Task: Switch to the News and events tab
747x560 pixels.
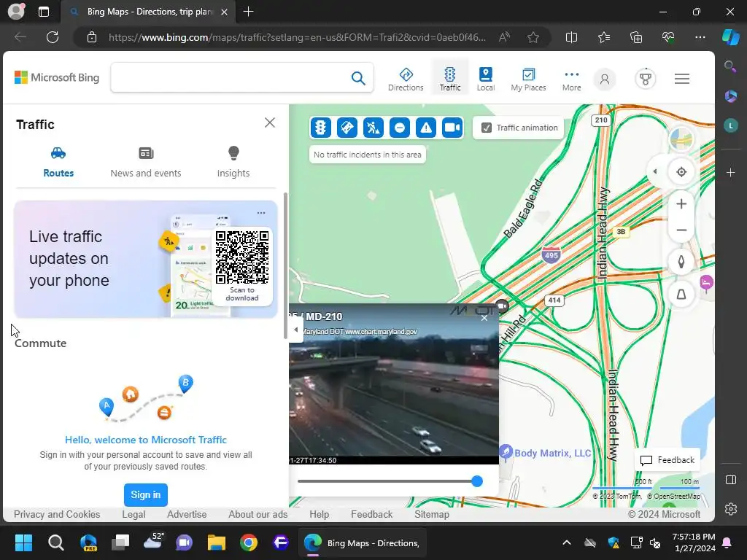Action: [x=146, y=163]
